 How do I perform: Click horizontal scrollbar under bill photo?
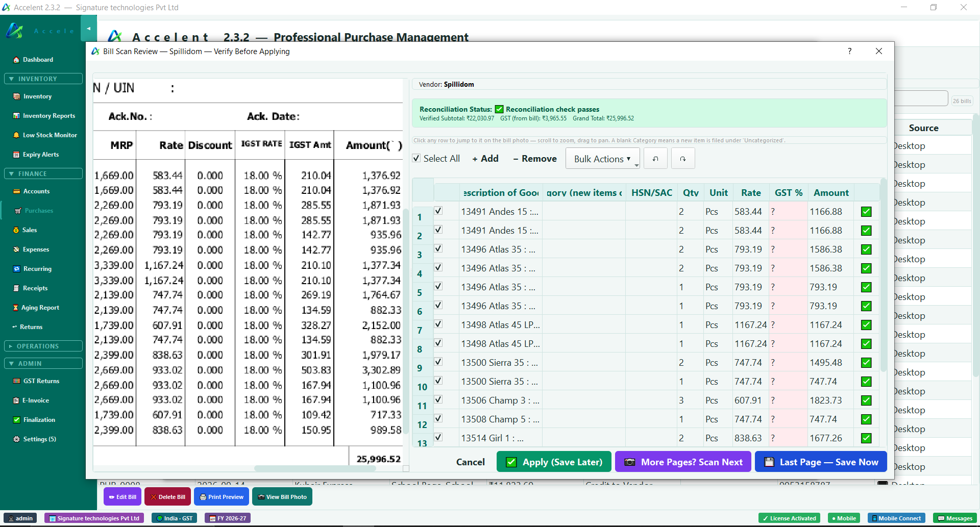315,468
